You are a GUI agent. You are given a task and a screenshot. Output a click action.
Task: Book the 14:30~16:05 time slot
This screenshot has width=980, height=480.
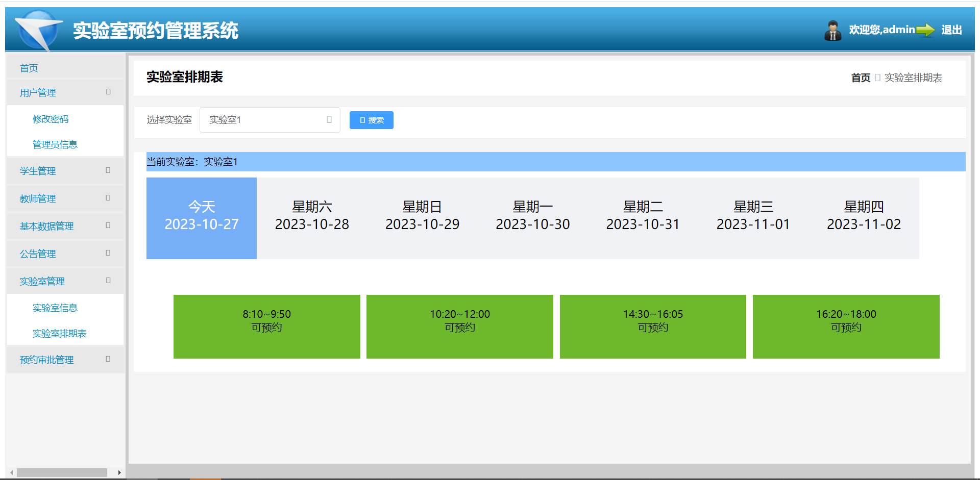point(653,326)
